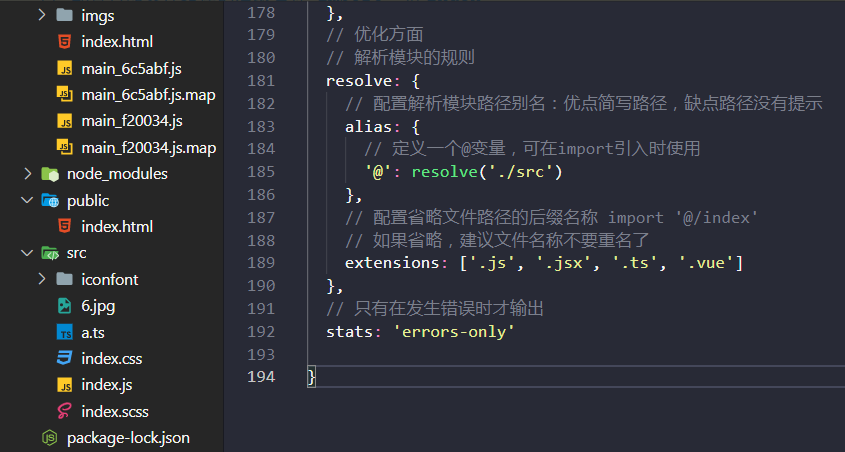
Task: Open main_6c5abf.js.map file
Action: [x=148, y=95]
